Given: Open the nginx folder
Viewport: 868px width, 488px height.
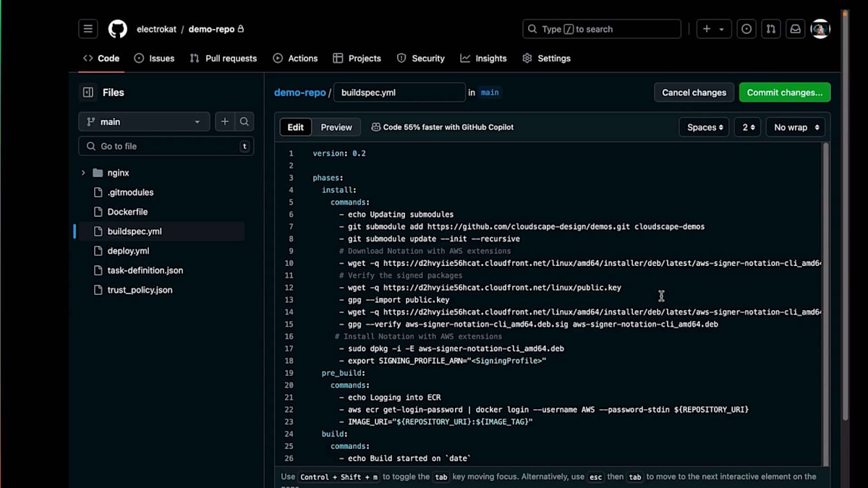Looking at the screenshot, I should click(x=118, y=173).
